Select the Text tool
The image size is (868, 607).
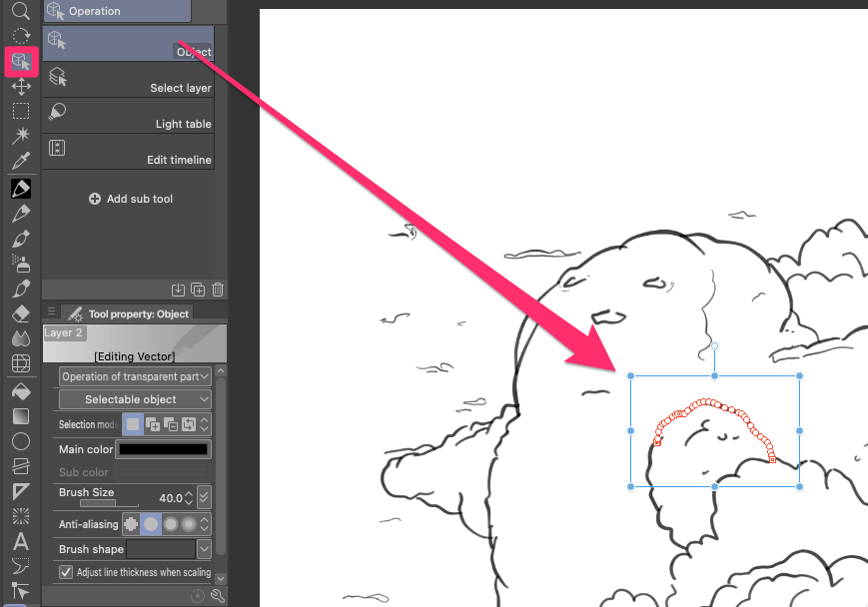pos(20,542)
